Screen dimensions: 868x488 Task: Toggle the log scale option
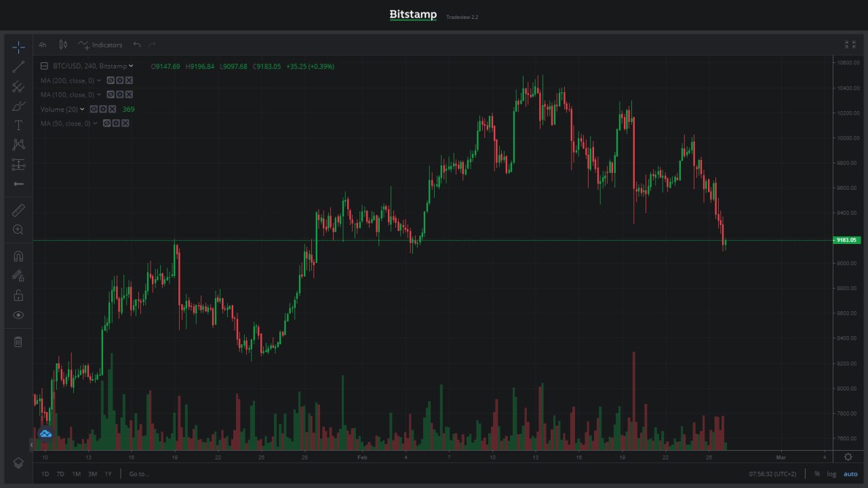pyautogui.click(x=831, y=474)
